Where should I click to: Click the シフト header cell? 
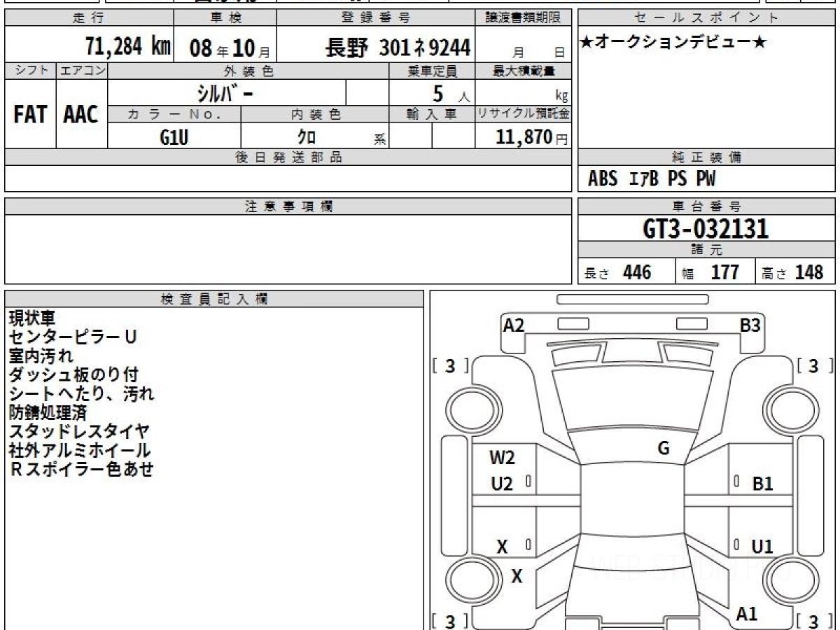click(x=31, y=70)
